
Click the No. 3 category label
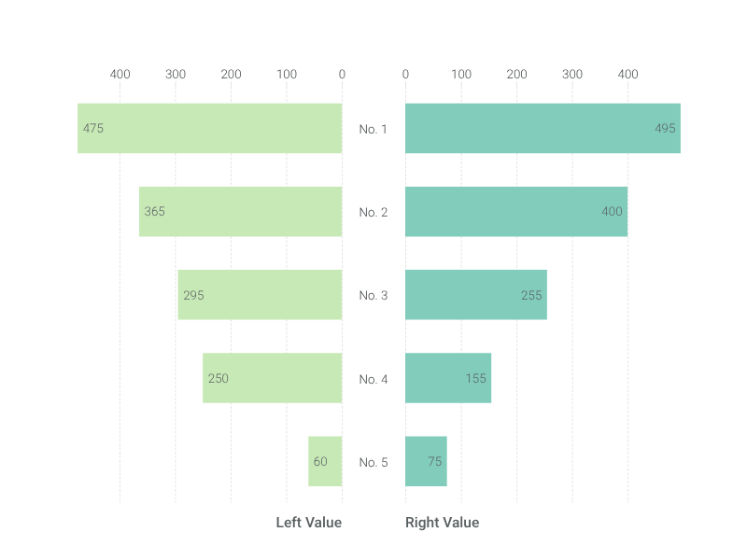[x=373, y=295]
